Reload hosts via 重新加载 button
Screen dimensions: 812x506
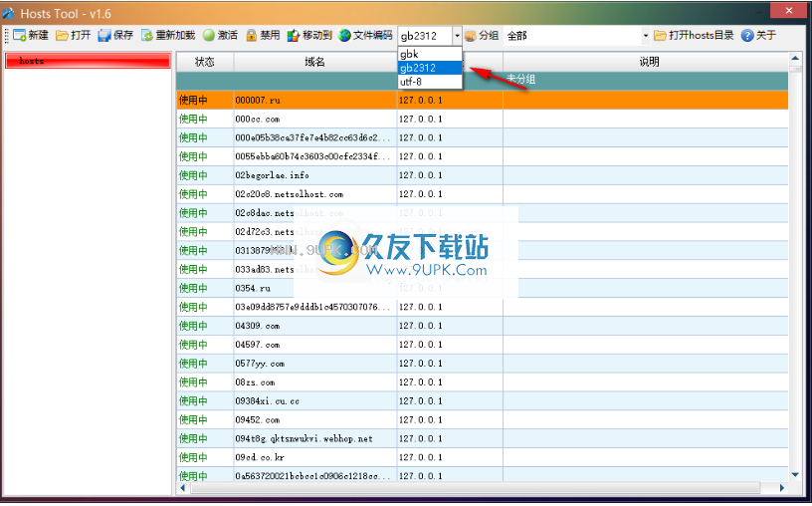[x=168, y=35]
